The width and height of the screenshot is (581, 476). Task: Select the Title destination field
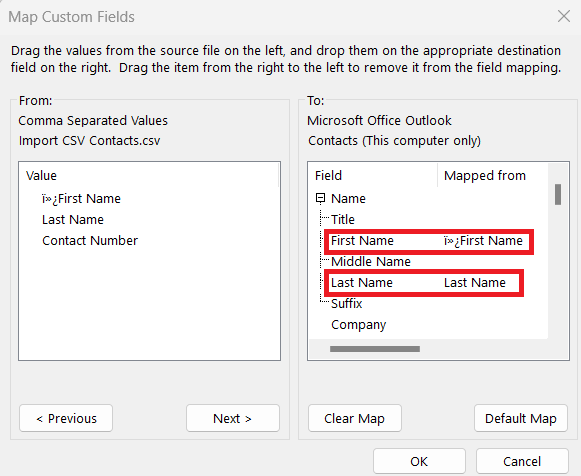(x=343, y=220)
